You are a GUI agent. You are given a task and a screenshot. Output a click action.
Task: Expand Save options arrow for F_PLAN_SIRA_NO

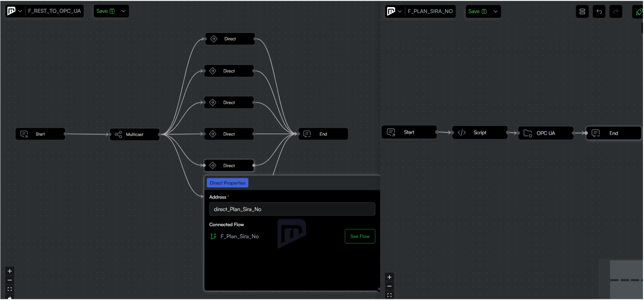pos(496,11)
